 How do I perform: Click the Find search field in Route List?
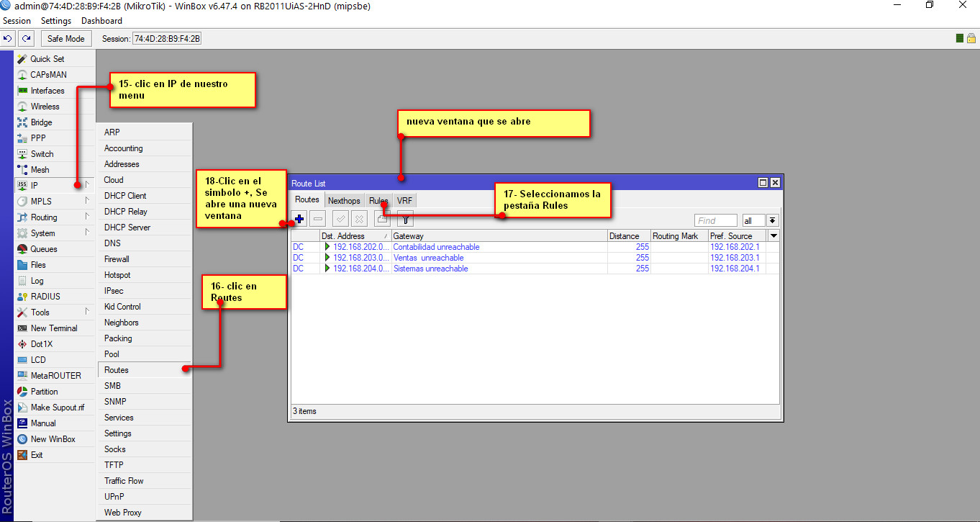click(715, 220)
